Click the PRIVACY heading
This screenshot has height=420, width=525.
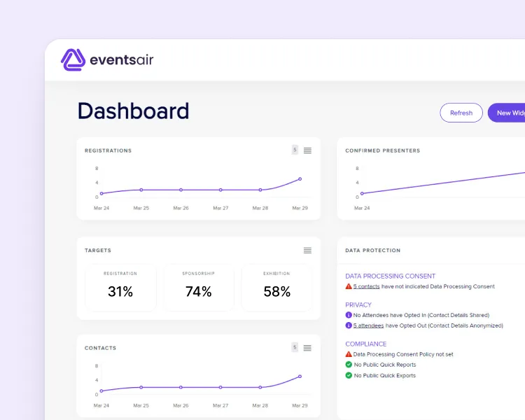[358, 304]
